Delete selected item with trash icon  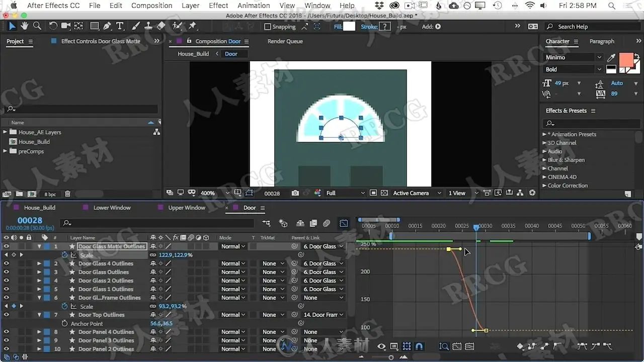[68, 194]
